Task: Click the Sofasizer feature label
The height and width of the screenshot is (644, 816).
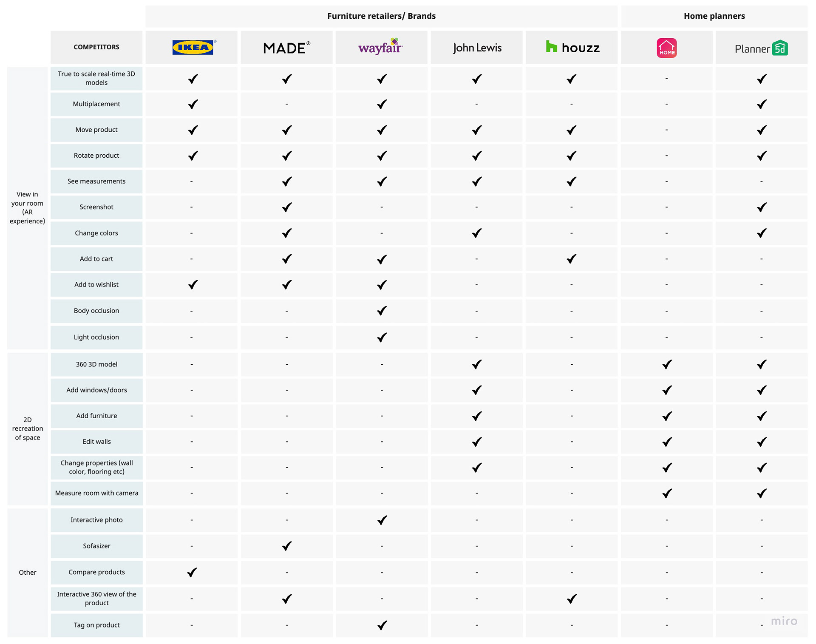Action: pos(96,546)
